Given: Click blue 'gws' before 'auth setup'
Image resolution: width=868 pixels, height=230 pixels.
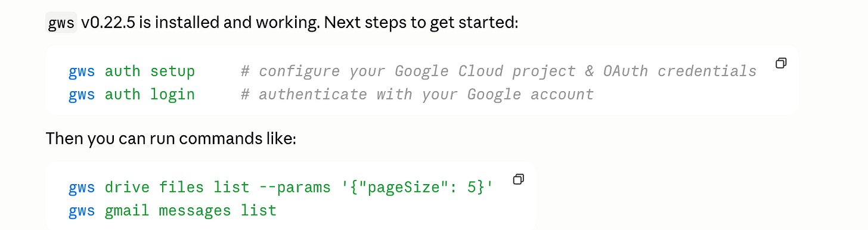Looking at the screenshot, I should click(x=82, y=72).
